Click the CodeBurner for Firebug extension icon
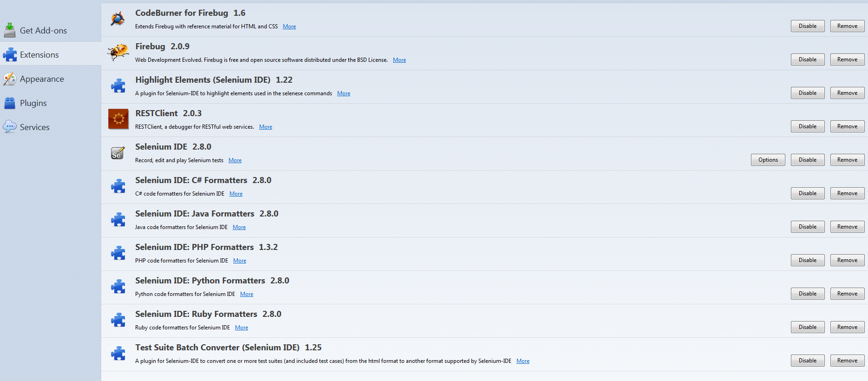The height and width of the screenshot is (381, 868). [117, 19]
